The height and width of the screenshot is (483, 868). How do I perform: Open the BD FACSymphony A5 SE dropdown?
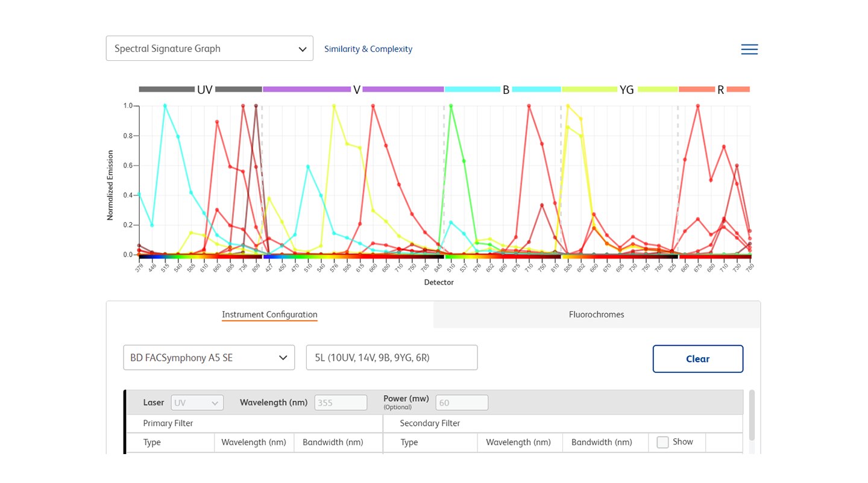point(209,358)
